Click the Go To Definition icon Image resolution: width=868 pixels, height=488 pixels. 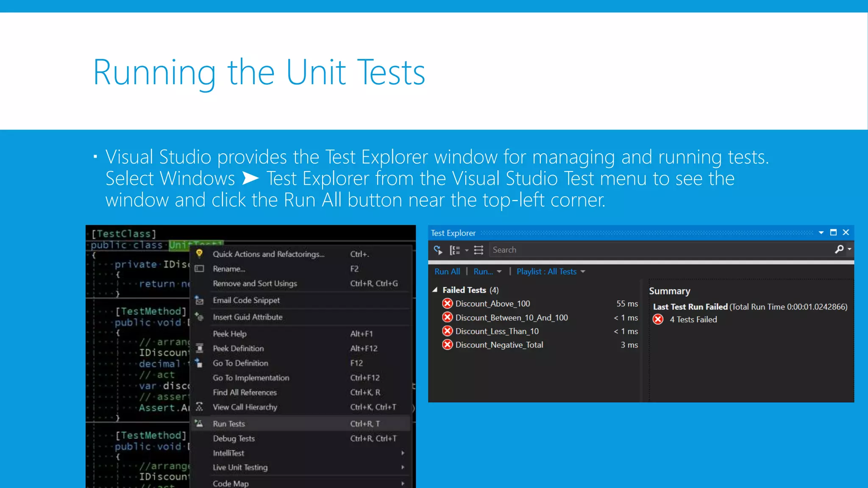[199, 363]
